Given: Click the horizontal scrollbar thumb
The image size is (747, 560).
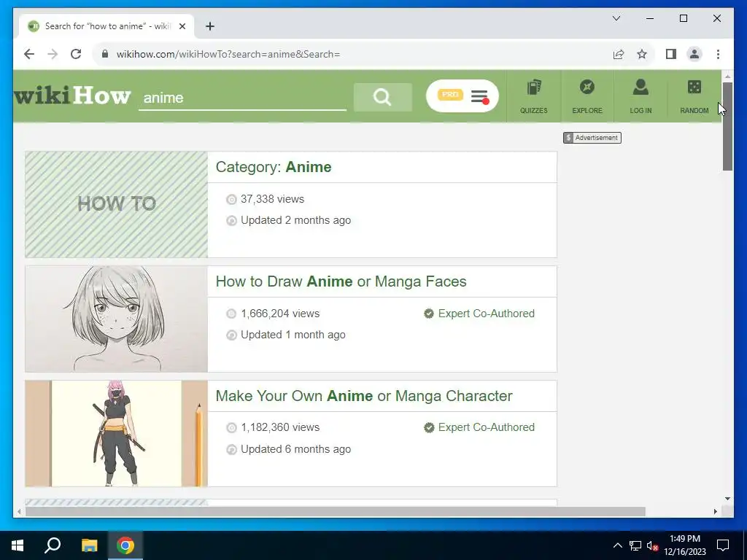Looking at the screenshot, I should (x=336, y=511).
